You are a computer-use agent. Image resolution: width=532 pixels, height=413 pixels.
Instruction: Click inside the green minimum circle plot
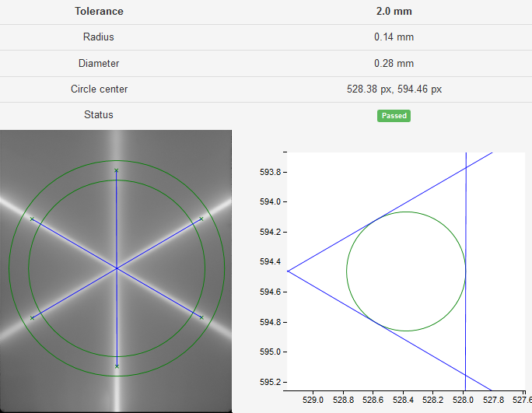tap(406, 271)
